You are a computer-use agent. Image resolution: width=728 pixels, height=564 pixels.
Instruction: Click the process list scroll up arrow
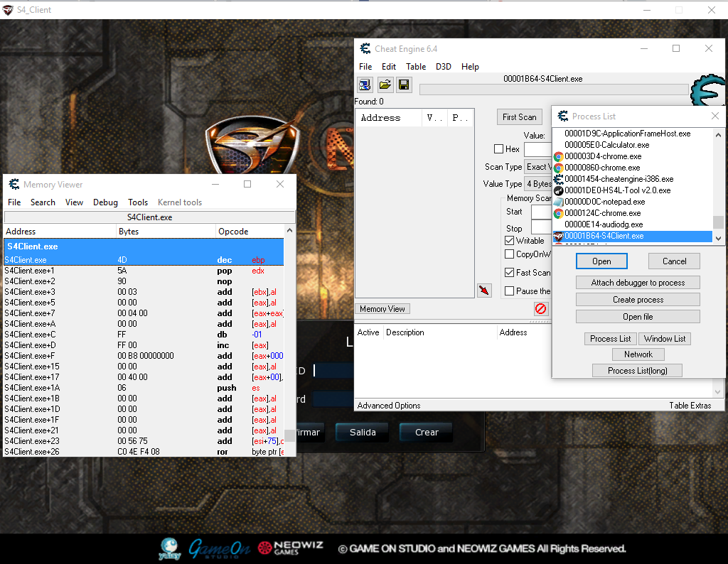tap(718, 135)
